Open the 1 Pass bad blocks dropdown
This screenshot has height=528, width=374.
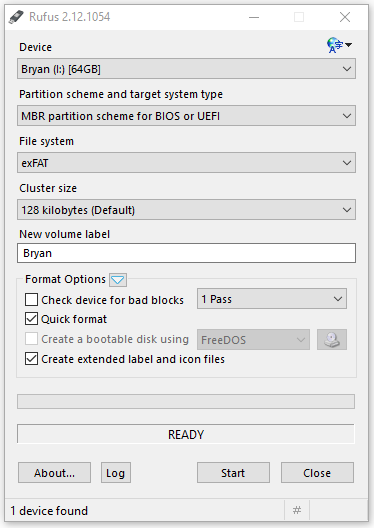(x=272, y=299)
